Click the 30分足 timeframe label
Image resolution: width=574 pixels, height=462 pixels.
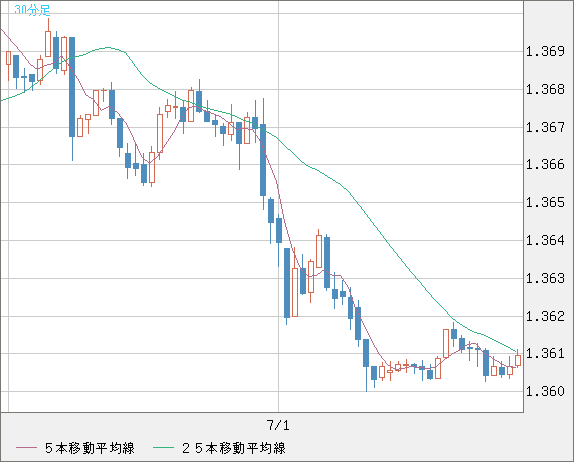(32, 10)
